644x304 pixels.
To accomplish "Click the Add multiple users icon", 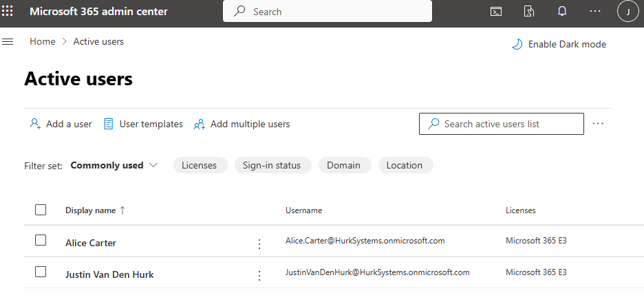I will click(200, 124).
